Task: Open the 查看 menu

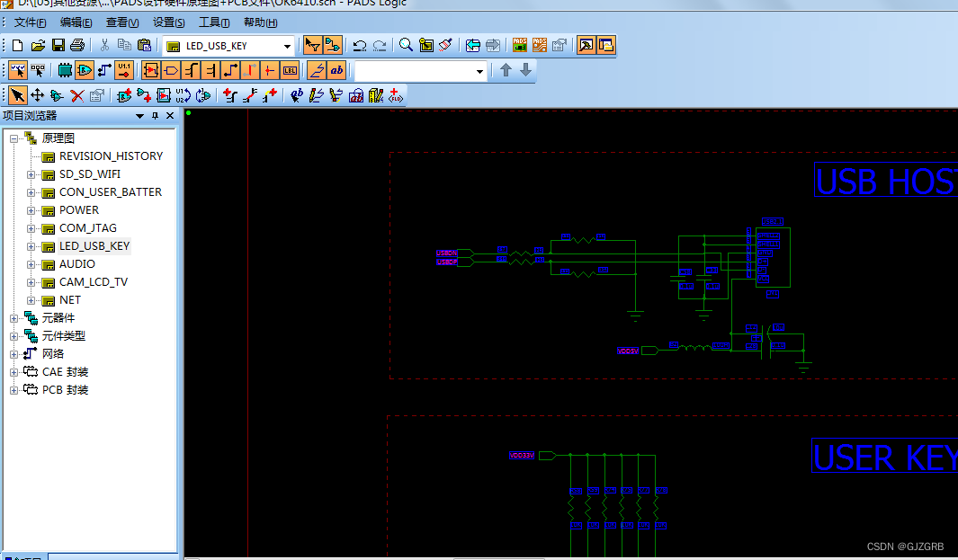Action: coord(122,22)
